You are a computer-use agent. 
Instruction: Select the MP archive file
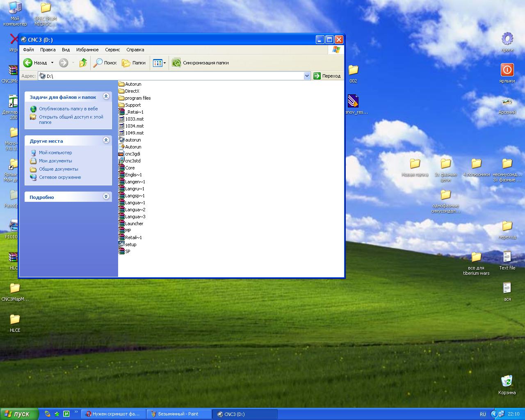tap(125, 231)
